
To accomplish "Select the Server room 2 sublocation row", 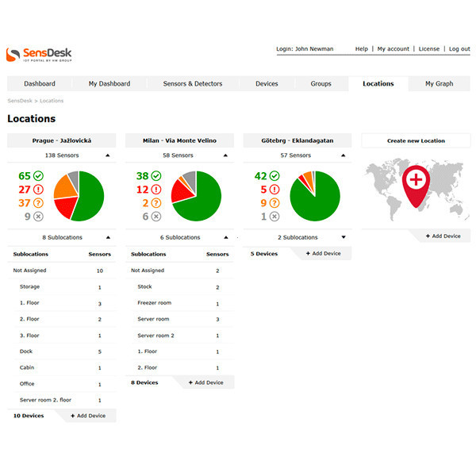I will (x=155, y=336).
